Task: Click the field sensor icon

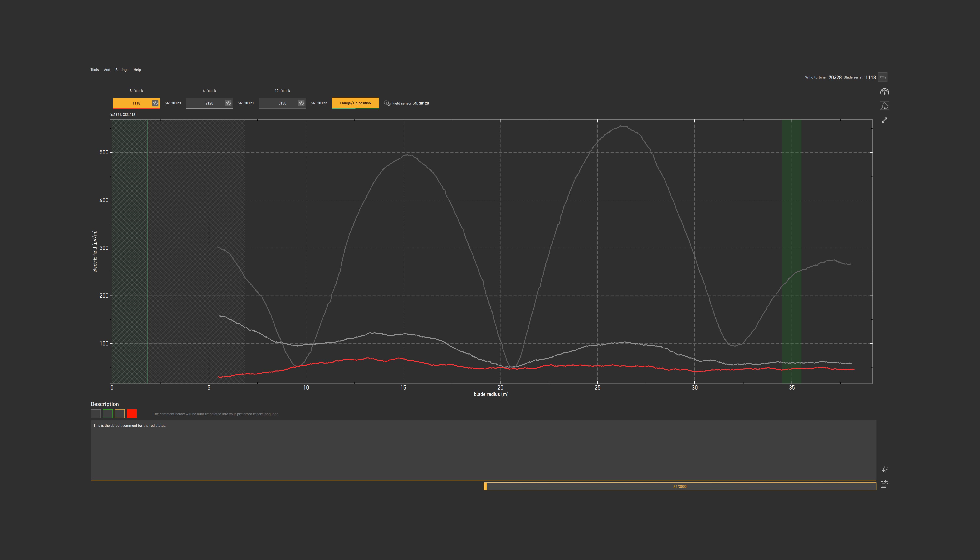Action: click(x=387, y=103)
